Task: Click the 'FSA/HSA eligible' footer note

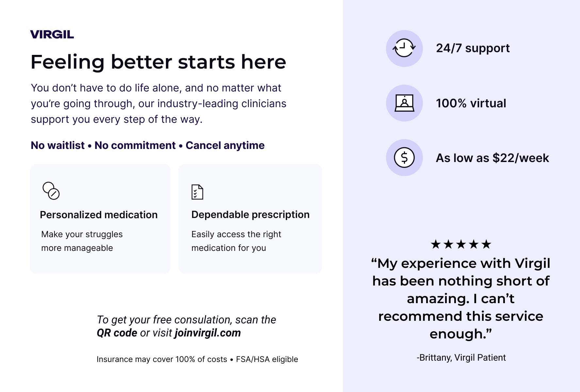Action: [267, 359]
